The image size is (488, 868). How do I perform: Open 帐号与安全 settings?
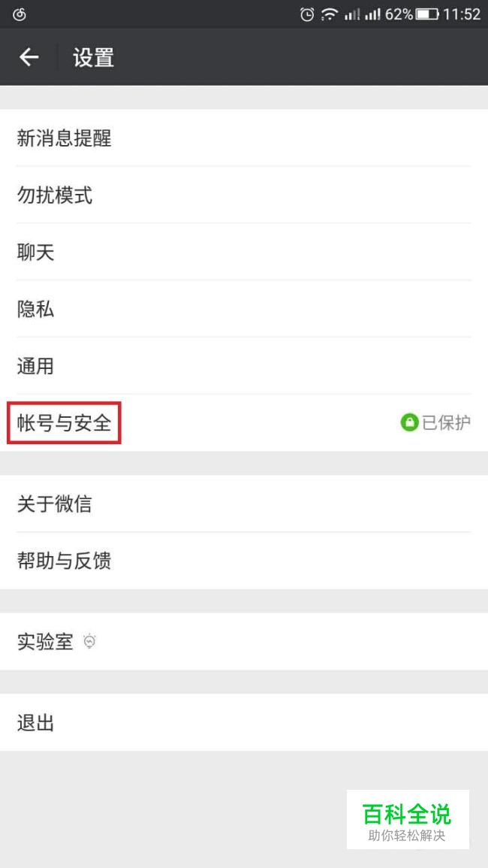point(244,423)
